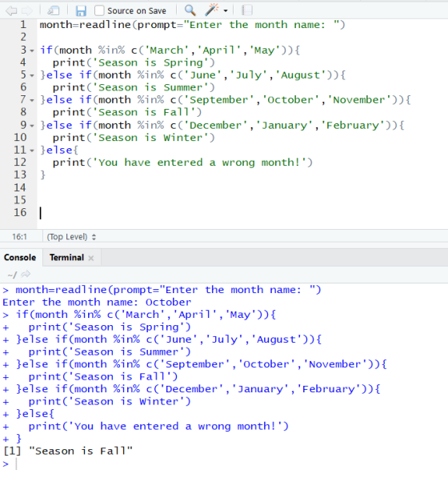The height and width of the screenshot is (502, 448).
Task: Click 'Season is Spring' print statement in the editor
Action: coord(134,62)
